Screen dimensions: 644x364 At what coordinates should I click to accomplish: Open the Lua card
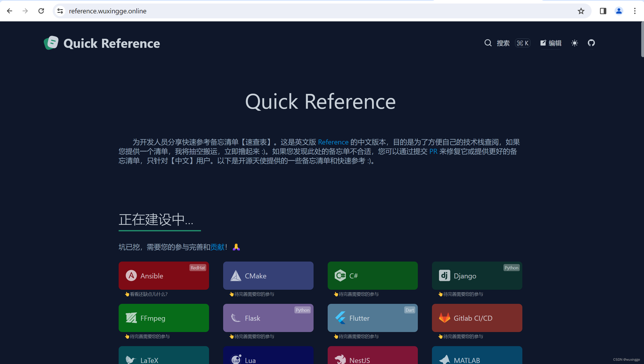click(x=268, y=355)
